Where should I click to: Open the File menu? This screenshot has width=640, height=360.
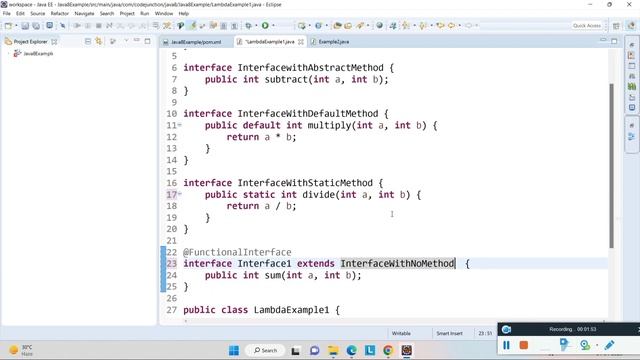[x=7, y=13]
